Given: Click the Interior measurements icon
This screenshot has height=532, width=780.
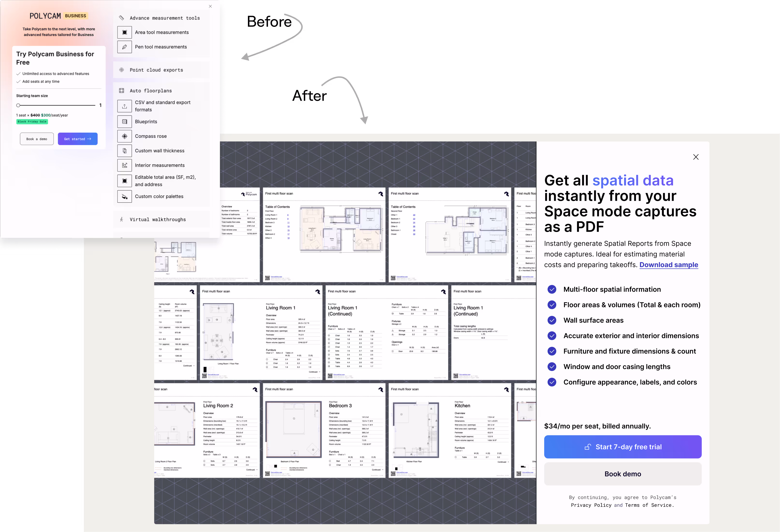Looking at the screenshot, I should click(x=124, y=165).
